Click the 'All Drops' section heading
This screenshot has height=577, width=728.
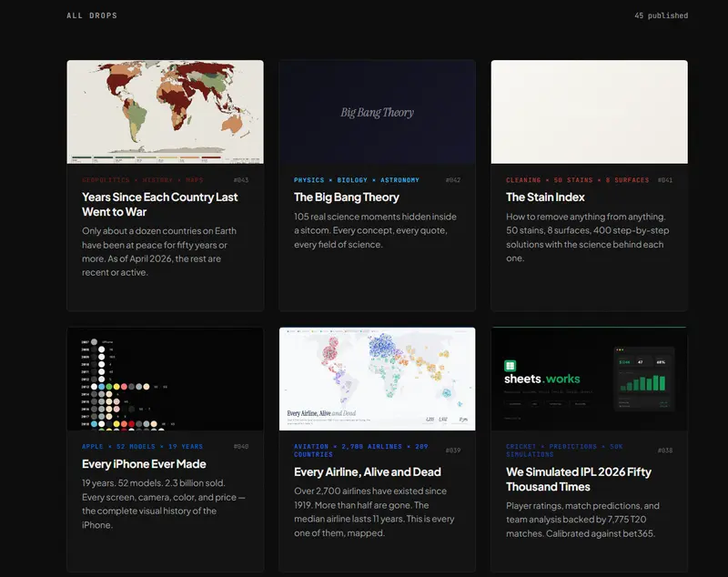click(92, 15)
